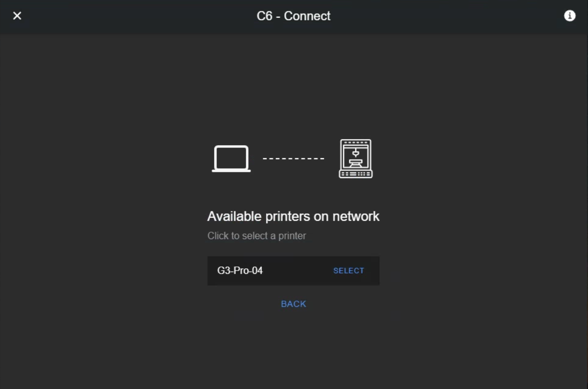Click the laptop icon's screen area

click(231, 158)
